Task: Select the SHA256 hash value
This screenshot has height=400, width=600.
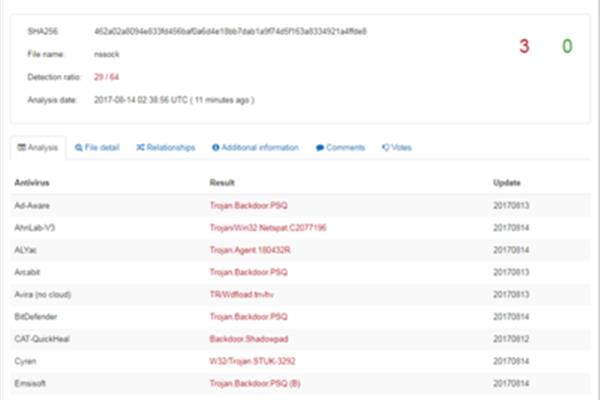Action: coord(230,31)
